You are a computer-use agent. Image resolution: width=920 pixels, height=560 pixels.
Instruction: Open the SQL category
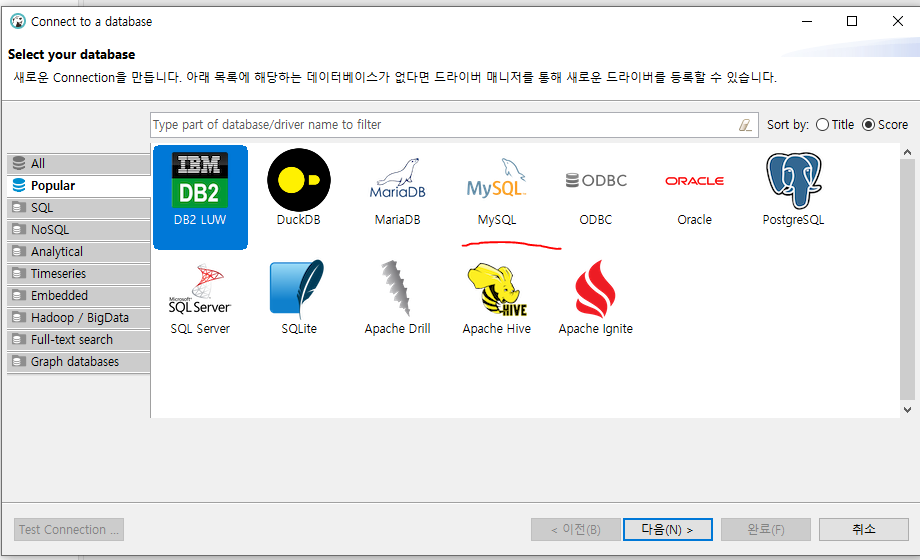[79, 208]
